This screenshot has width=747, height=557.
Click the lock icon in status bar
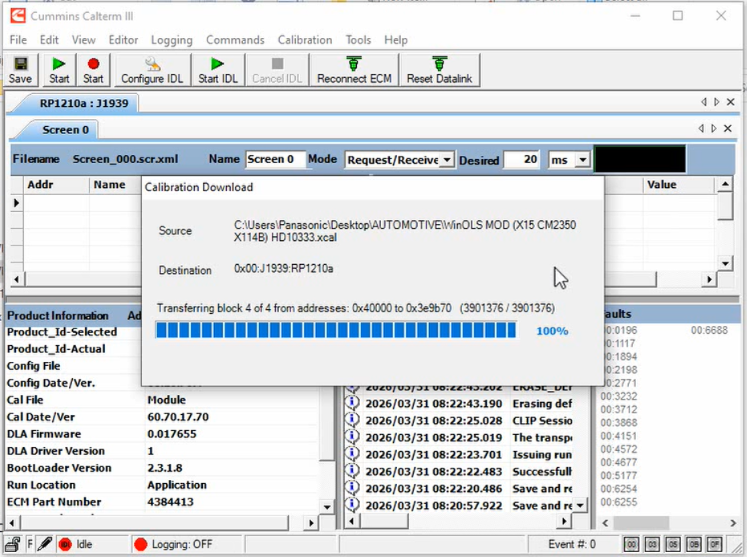click(11, 544)
